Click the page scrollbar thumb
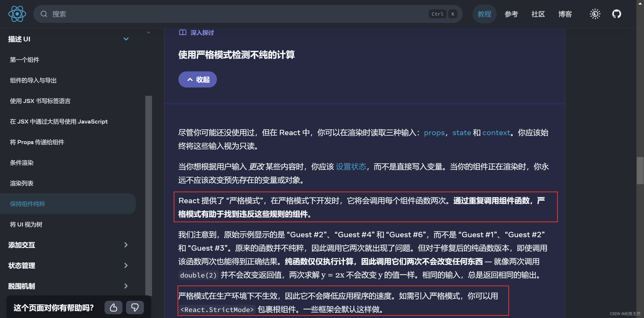This screenshot has height=318, width=644. tap(640, 171)
